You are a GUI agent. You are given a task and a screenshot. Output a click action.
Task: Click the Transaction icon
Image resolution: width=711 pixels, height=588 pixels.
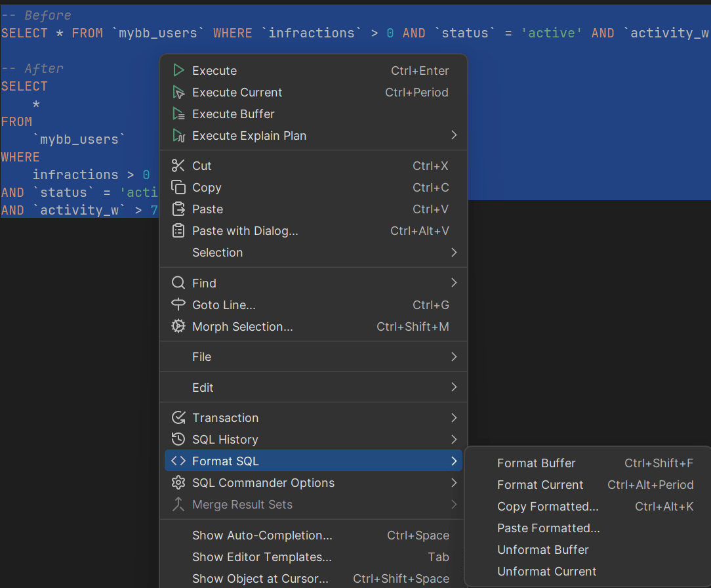pos(178,417)
